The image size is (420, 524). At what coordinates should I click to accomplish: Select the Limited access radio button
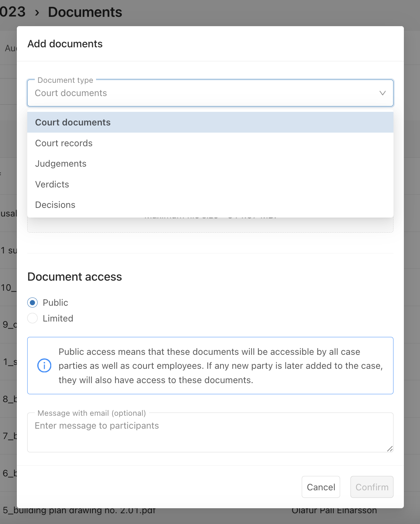(33, 318)
